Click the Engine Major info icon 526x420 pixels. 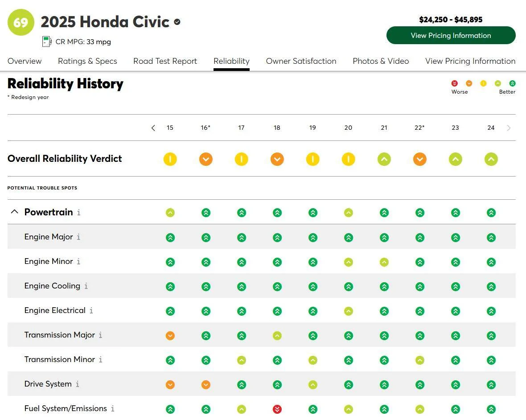tap(78, 237)
